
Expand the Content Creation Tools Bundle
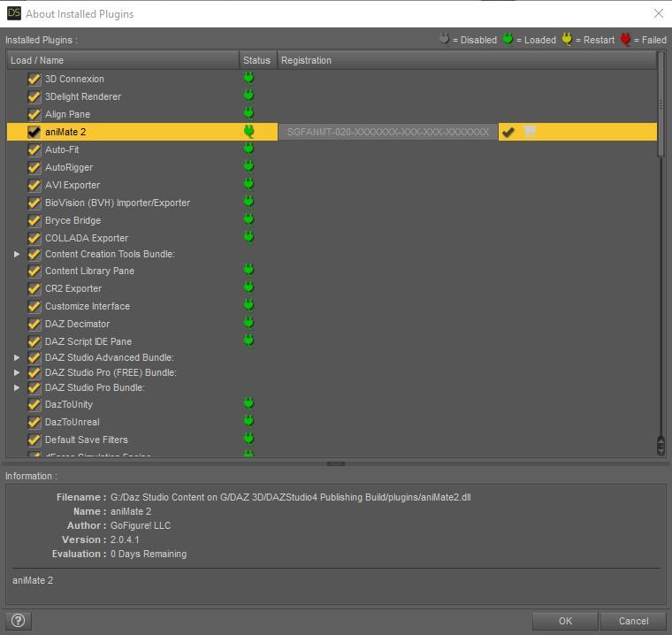click(17, 254)
